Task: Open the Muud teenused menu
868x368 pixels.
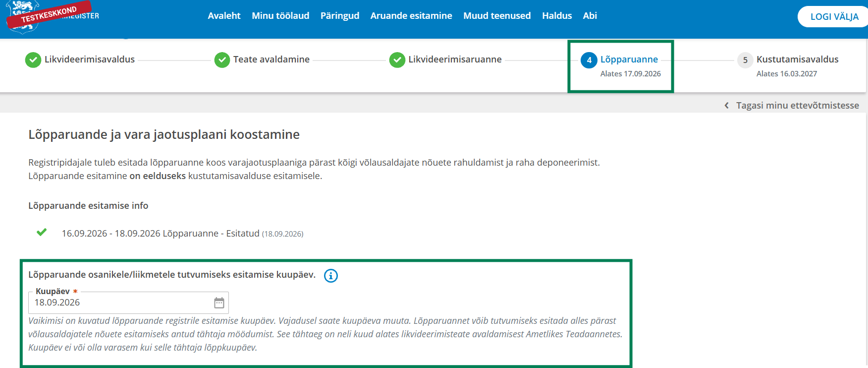Action: pyautogui.click(x=497, y=15)
